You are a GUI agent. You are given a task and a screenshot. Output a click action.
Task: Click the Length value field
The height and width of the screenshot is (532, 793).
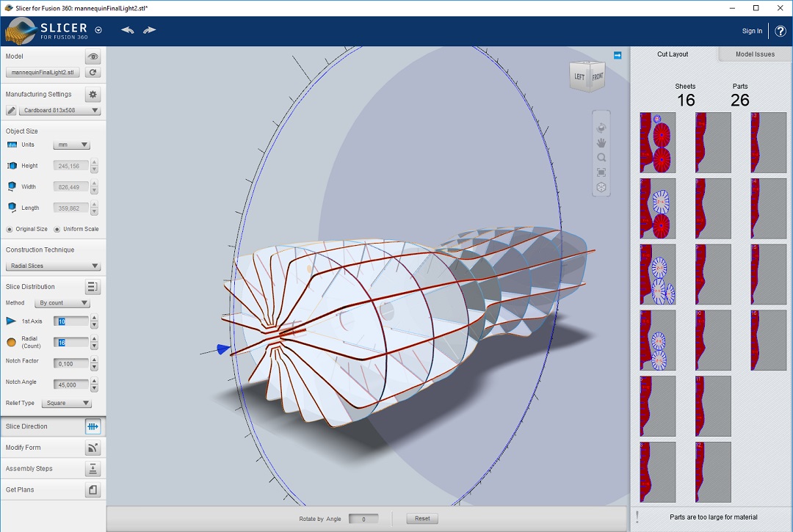[70, 208]
